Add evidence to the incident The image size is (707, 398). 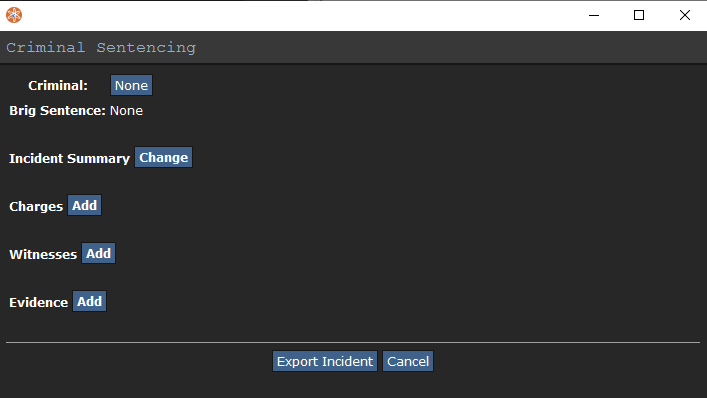89,301
